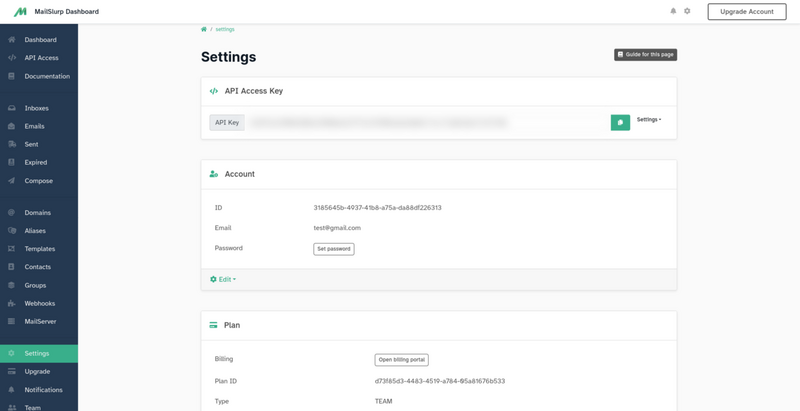Click the Domains icon in sidebar

tap(12, 213)
